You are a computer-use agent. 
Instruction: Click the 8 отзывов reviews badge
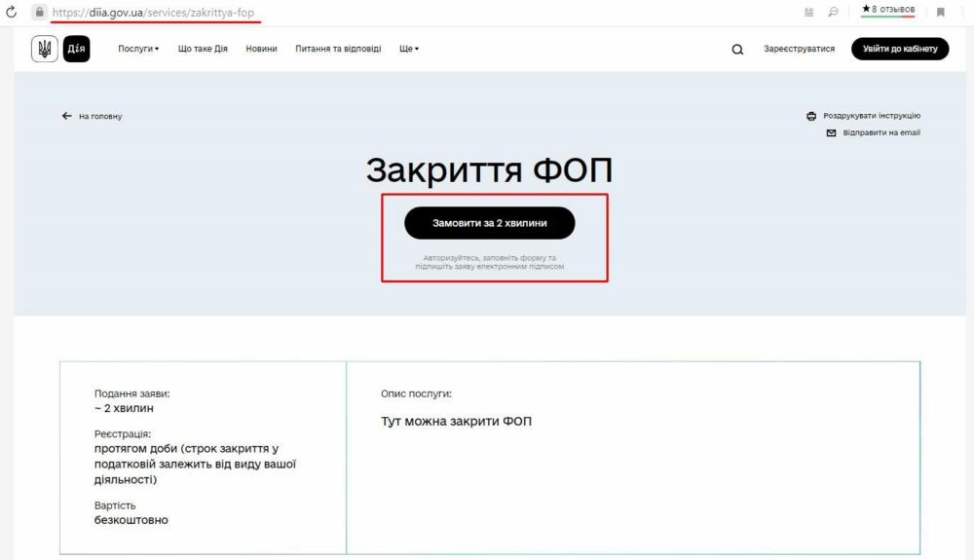[x=887, y=10]
